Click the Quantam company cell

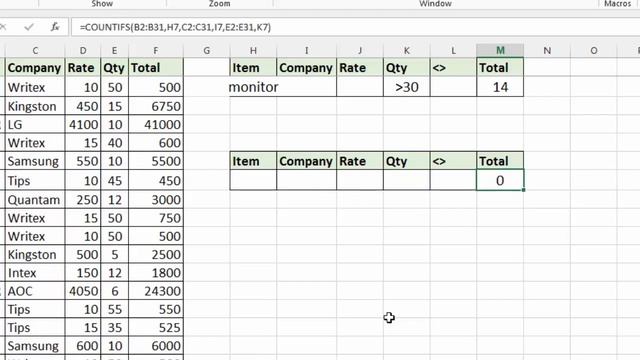coord(35,200)
